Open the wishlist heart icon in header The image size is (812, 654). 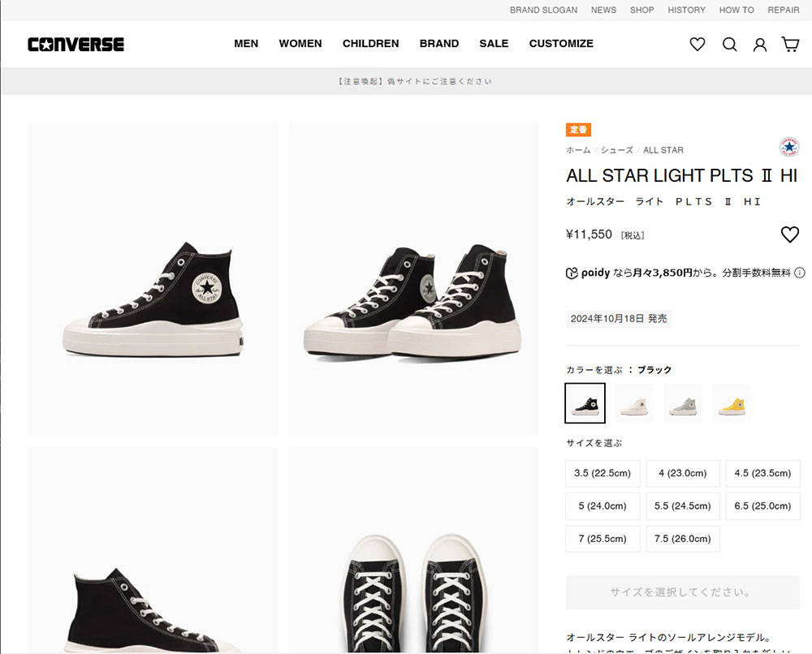tap(697, 45)
